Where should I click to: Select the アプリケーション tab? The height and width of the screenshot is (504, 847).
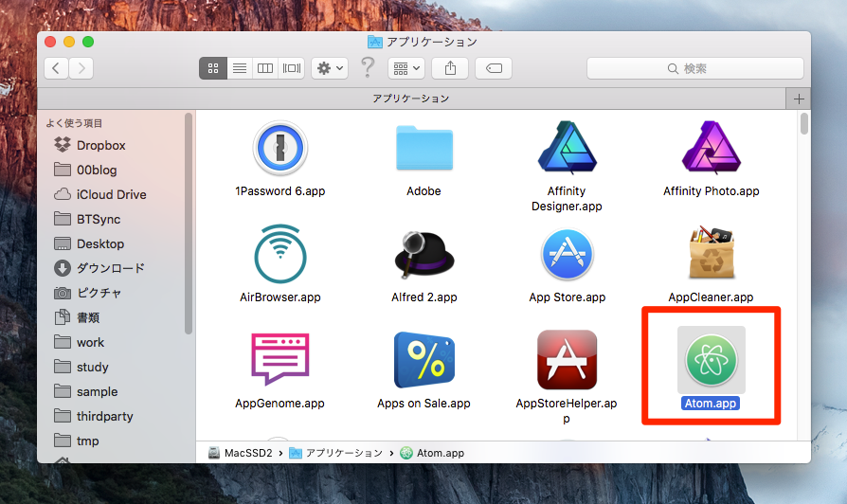tap(411, 99)
